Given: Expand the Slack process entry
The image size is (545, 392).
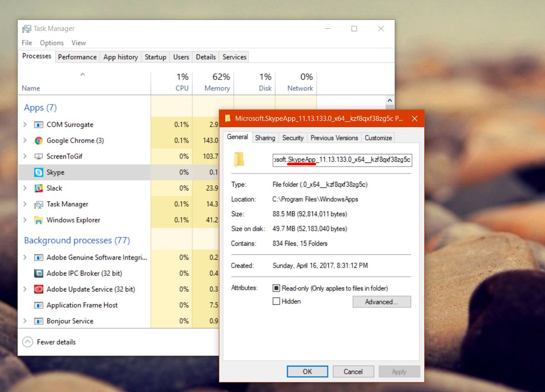Looking at the screenshot, I should (x=25, y=188).
